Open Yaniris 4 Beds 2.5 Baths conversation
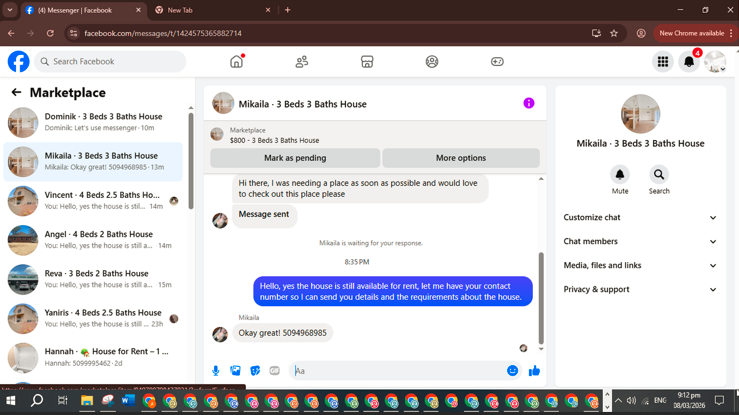 (93, 318)
